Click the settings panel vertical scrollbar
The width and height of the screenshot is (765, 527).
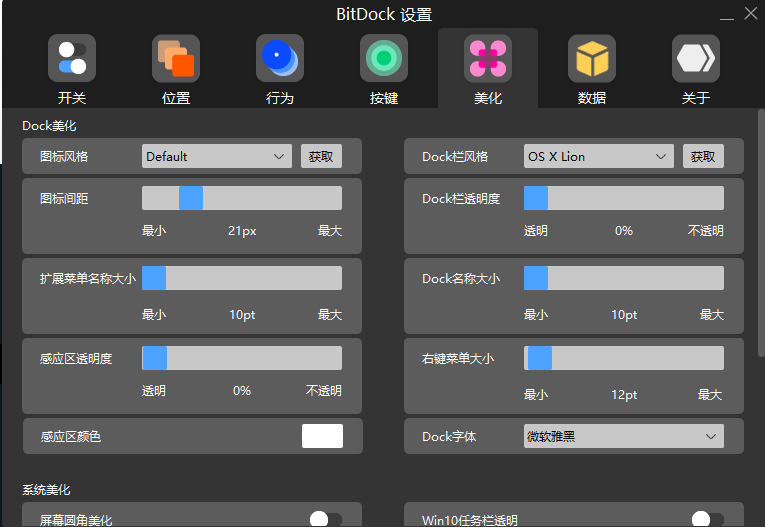tap(761, 233)
